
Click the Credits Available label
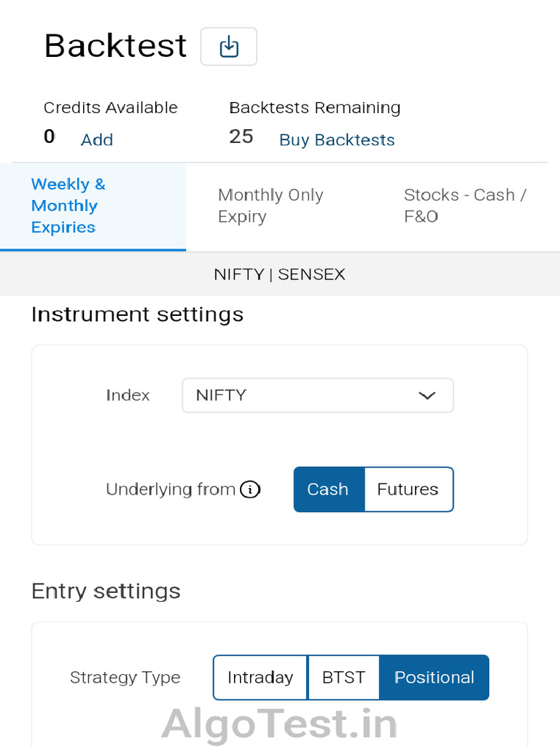tap(111, 108)
